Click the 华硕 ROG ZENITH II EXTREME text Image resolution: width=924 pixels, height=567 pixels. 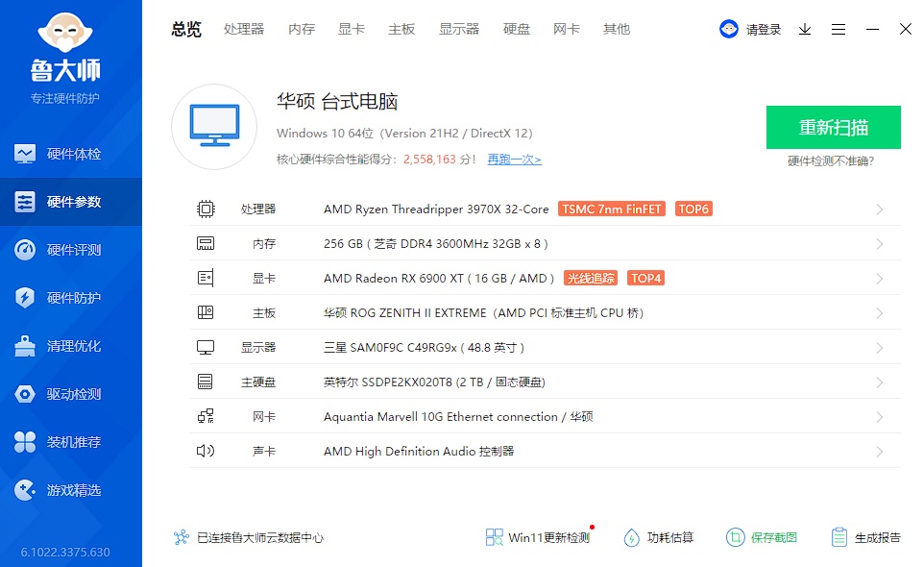click(x=483, y=313)
